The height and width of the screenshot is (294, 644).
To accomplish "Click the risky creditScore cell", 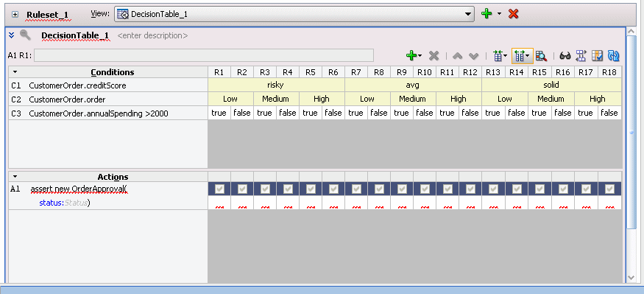I will (x=276, y=85).
